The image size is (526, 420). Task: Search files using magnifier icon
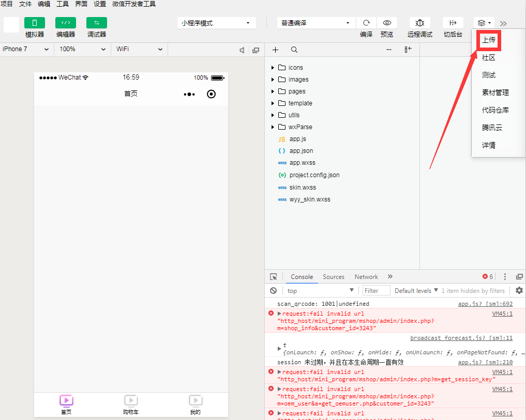click(x=294, y=50)
